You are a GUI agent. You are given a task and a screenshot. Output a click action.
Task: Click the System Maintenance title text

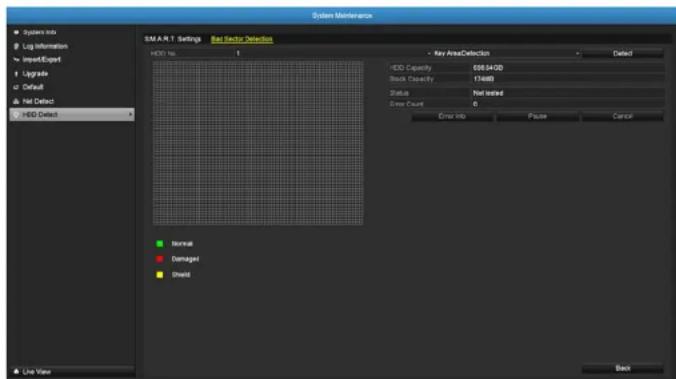click(x=342, y=16)
